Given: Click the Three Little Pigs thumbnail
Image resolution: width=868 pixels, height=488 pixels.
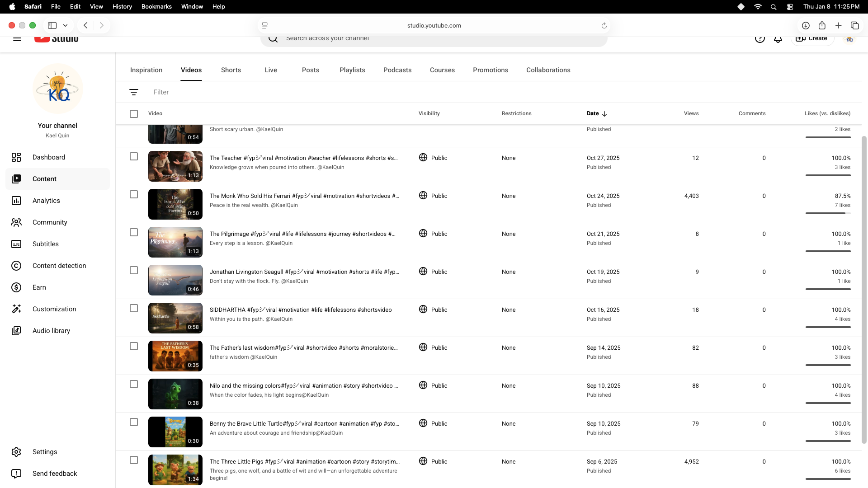Looking at the screenshot, I should pos(175,470).
